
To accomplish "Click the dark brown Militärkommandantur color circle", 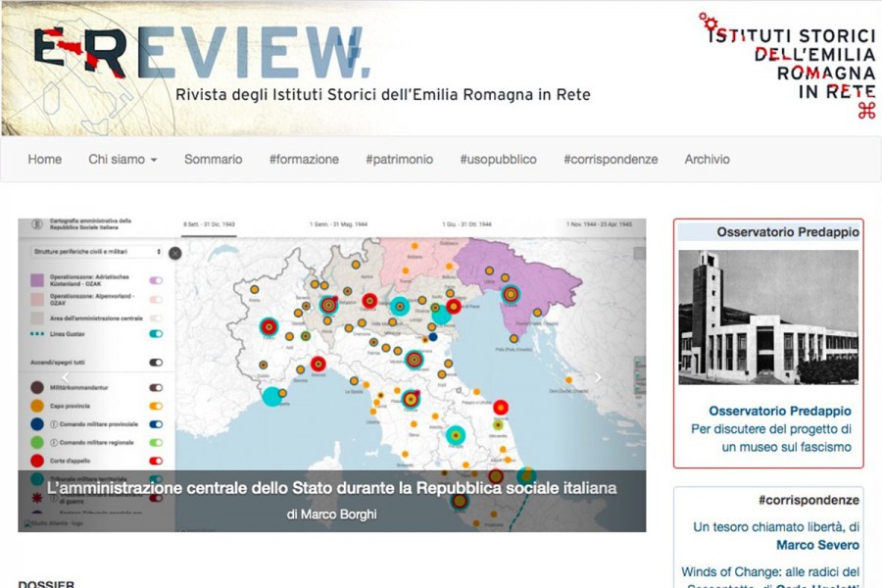I will (x=36, y=388).
